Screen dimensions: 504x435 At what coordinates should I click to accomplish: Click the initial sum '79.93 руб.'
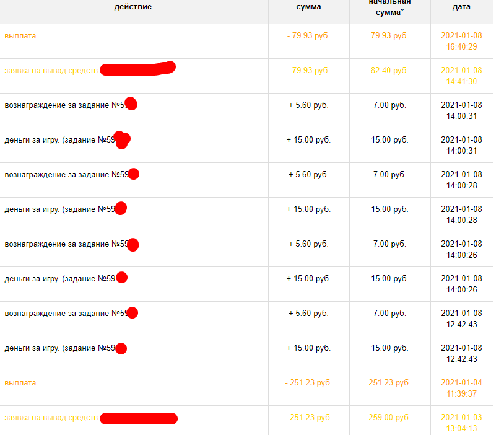389,36
